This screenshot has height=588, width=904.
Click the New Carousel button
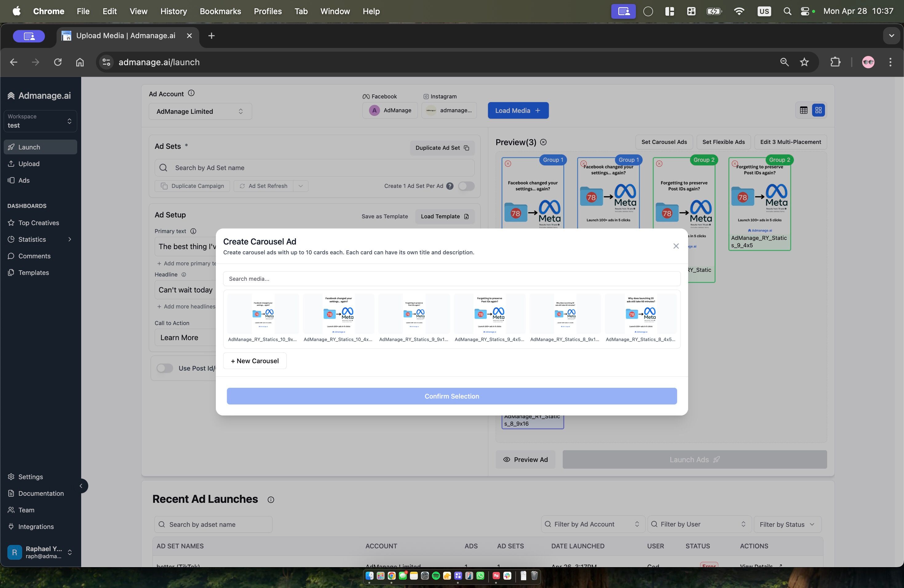pos(255,361)
